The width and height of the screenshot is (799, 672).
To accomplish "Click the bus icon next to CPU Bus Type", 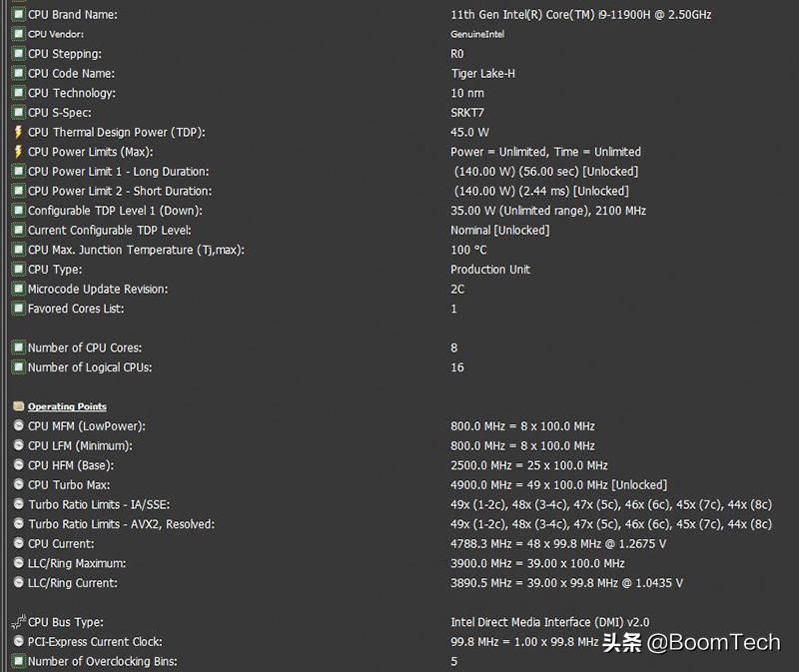I will [x=18, y=622].
